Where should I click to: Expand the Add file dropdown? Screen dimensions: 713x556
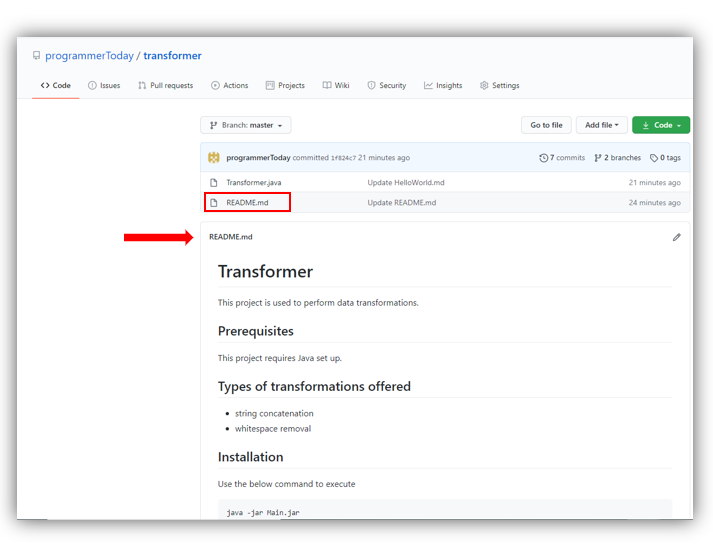coord(602,125)
